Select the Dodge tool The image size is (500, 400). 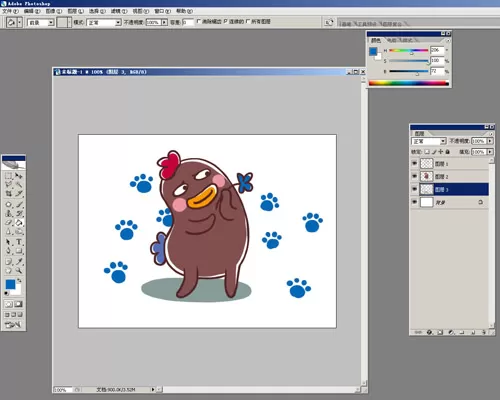(19, 231)
